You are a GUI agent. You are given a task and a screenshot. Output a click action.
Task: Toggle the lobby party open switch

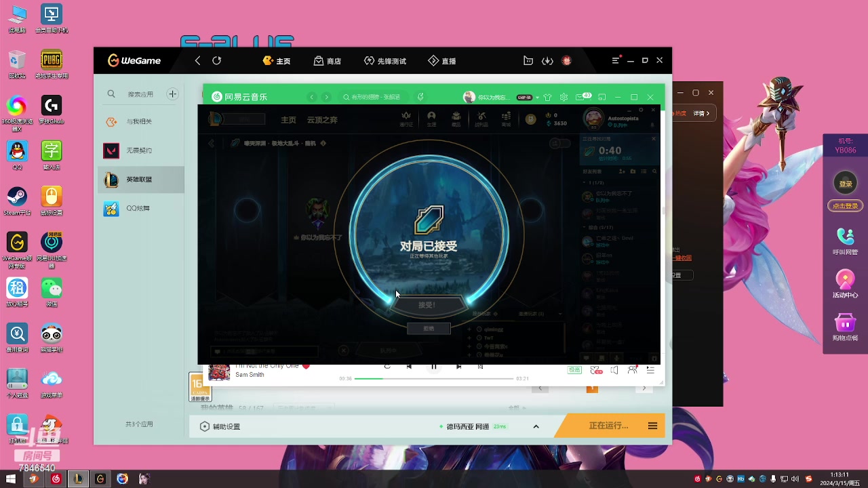(x=559, y=143)
